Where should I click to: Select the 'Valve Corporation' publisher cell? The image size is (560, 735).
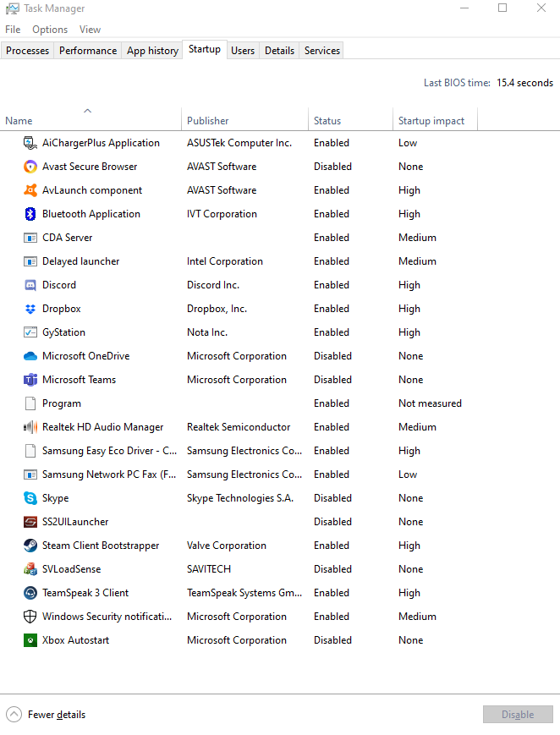tap(227, 546)
